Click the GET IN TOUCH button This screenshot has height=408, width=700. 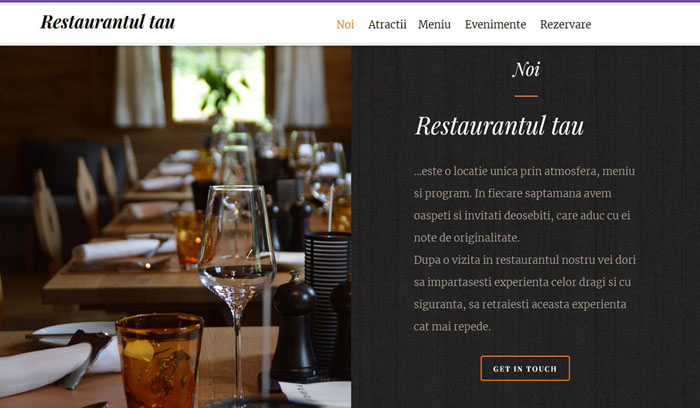(x=525, y=368)
